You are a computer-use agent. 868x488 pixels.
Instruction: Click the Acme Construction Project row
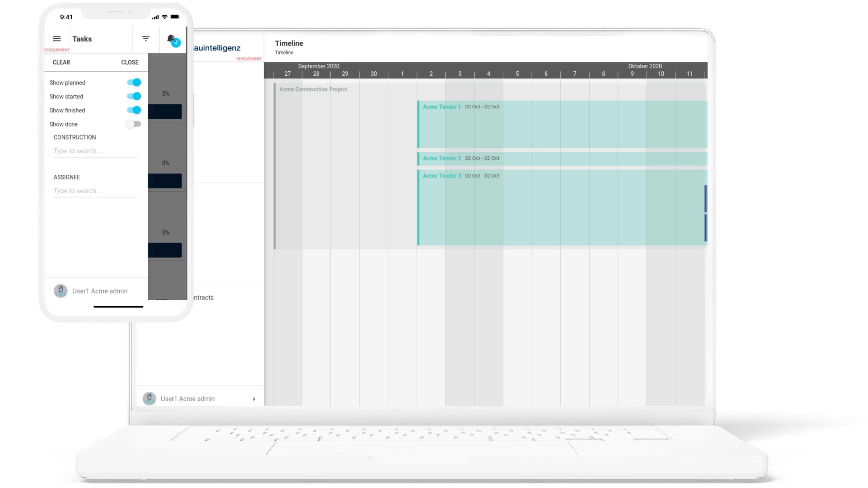(313, 89)
